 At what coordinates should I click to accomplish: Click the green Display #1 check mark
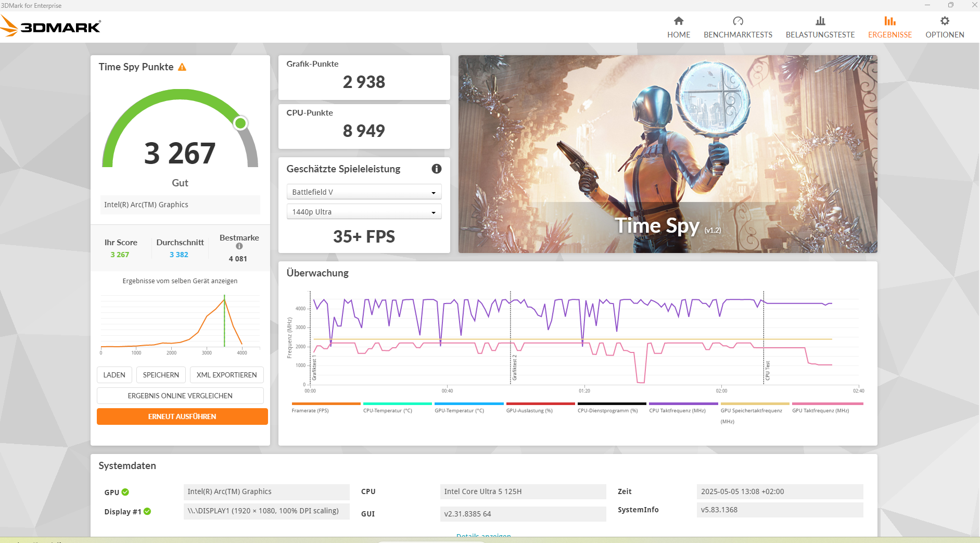click(147, 511)
